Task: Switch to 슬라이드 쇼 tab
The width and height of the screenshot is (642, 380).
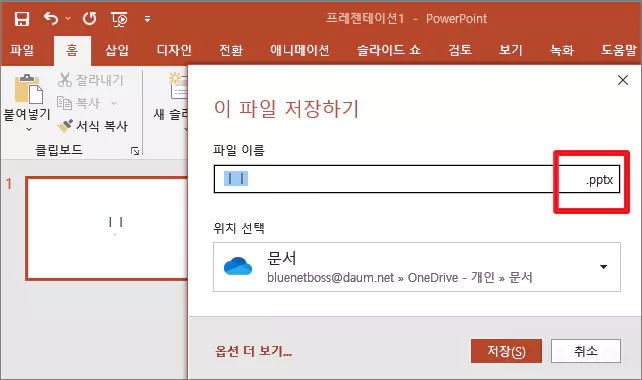Action: 389,50
